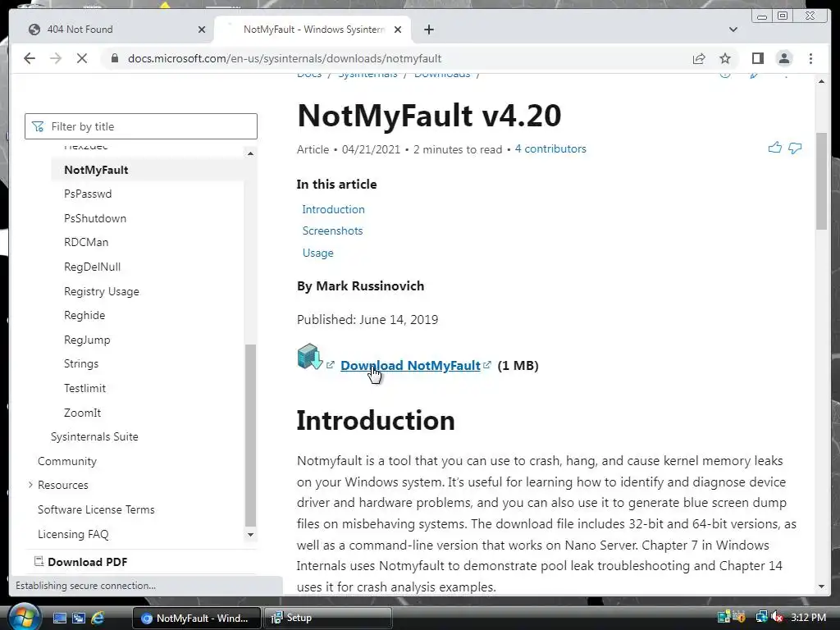This screenshot has height=630, width=840.
Task: Open Software License Terms
Action: tap(96, 509)
